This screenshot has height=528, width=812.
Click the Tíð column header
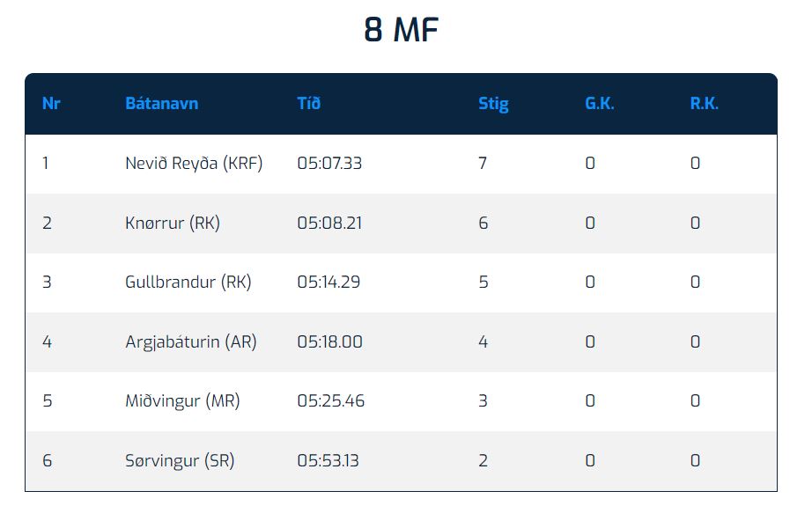pyautogui.click(x=308, y=104)
